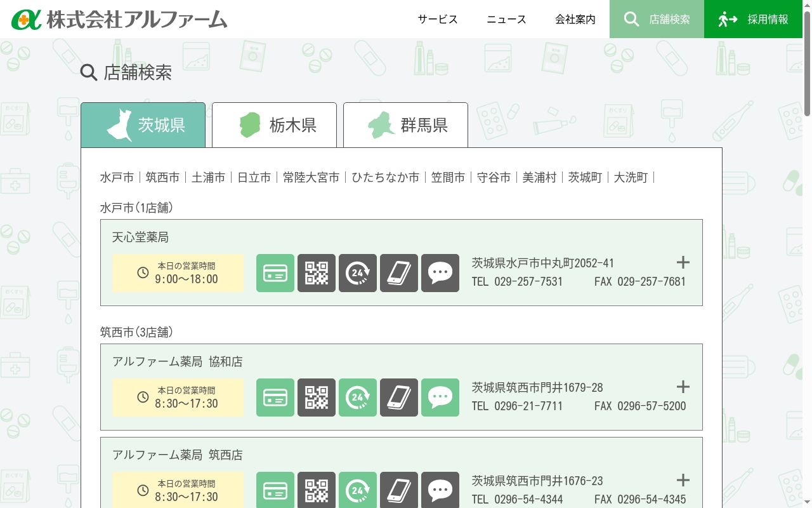
Task: Click the chat bubble icon for 協和店
Action: pyautogui.click(x=440, y=398)
